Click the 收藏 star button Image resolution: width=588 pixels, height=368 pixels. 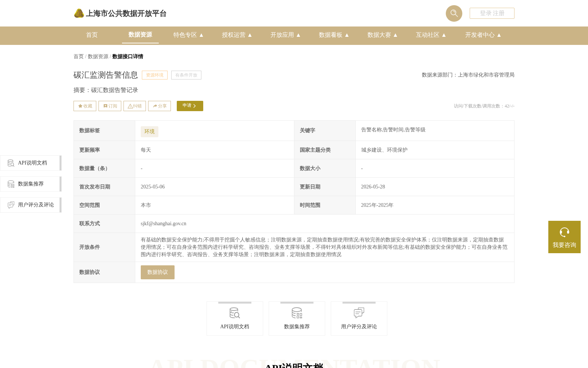85,106
